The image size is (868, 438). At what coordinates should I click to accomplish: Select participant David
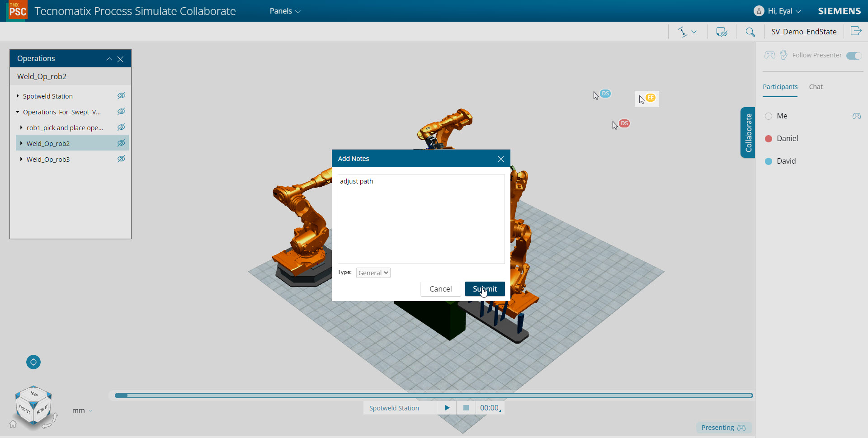pyautogui.click(x=786, y=161)
